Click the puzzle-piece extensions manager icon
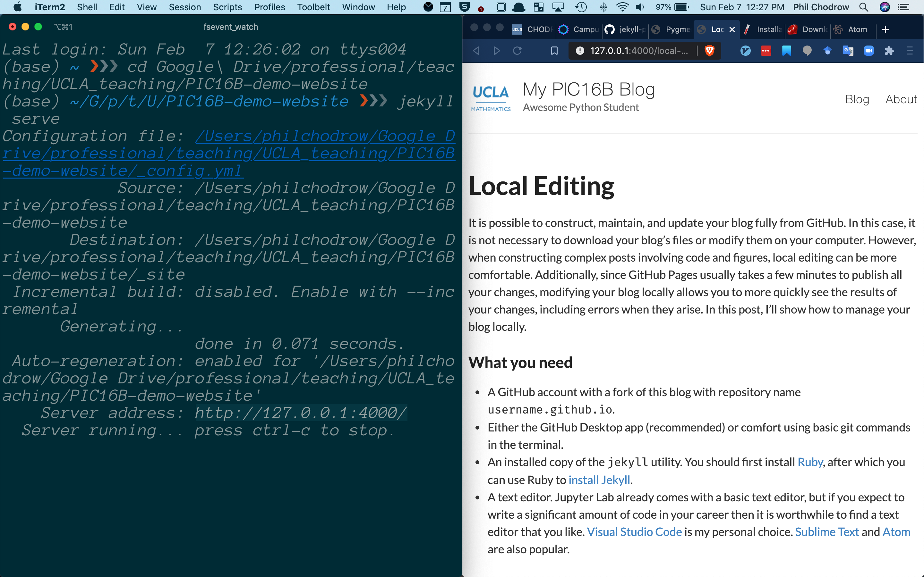Viewport: 924px width, 577px height. [890, 50]
